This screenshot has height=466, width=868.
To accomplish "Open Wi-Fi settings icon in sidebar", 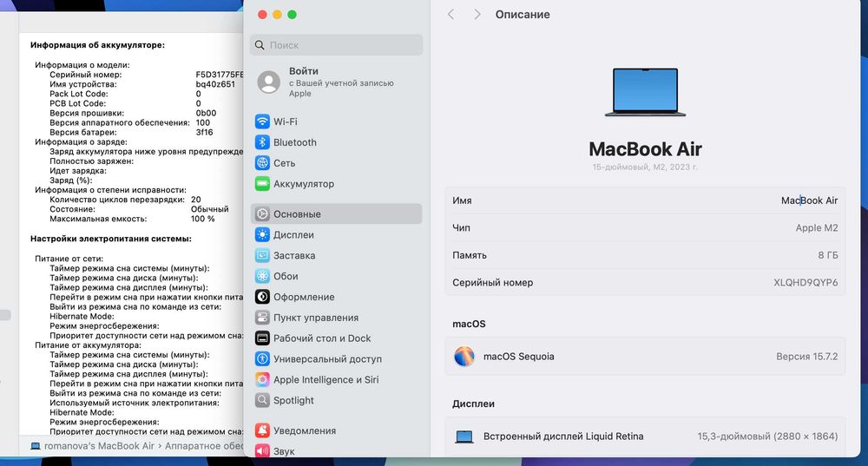I will [262, 121].
